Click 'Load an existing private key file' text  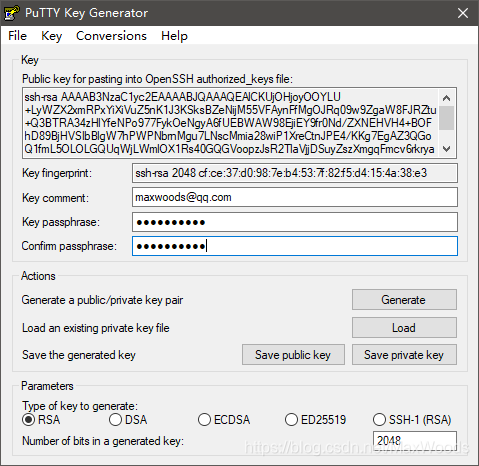(96, 328)
